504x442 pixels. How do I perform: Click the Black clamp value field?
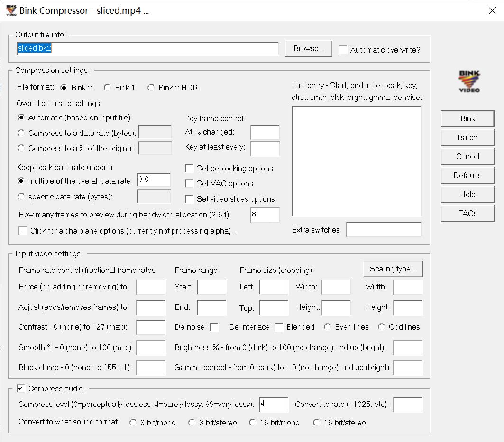[x=151, y=368]
